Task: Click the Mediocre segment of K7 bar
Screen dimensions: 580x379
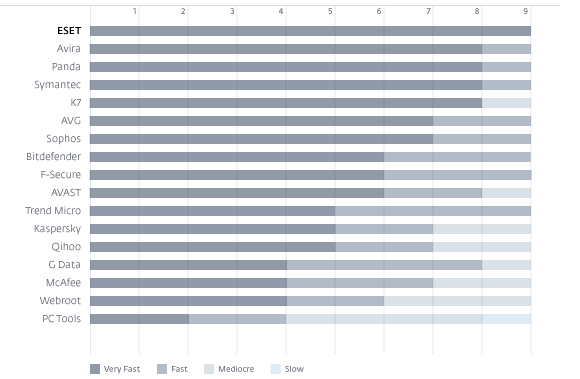Action: (506, 103)
